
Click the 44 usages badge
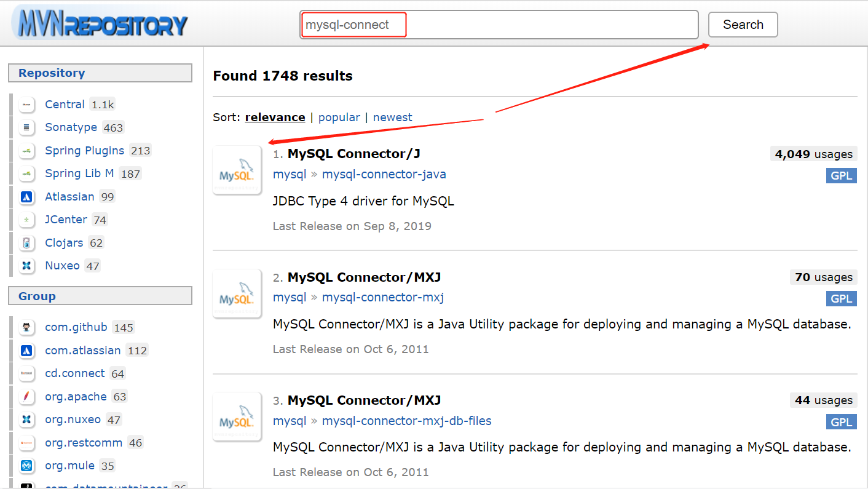coord(824,400)
